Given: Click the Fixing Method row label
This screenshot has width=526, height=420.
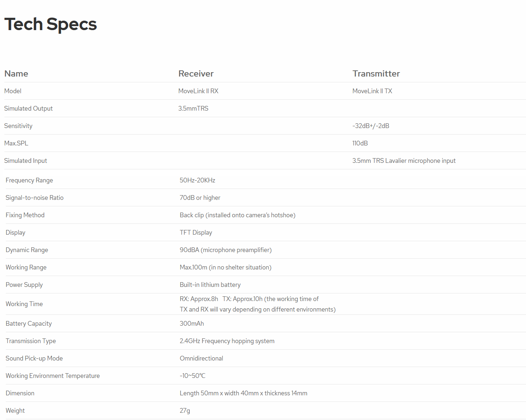Looking at the screenshot, I should (25, 215).
